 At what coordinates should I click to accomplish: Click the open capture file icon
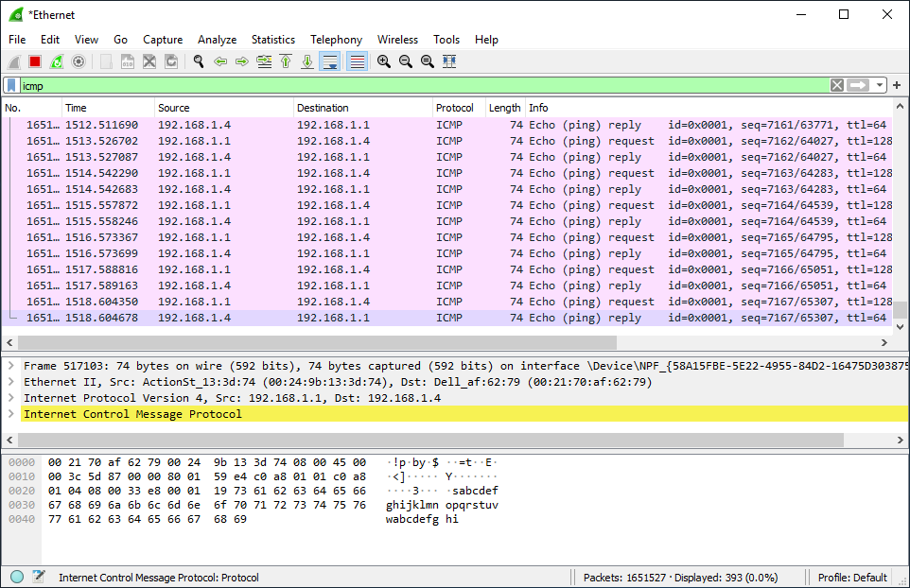[106, 61]
